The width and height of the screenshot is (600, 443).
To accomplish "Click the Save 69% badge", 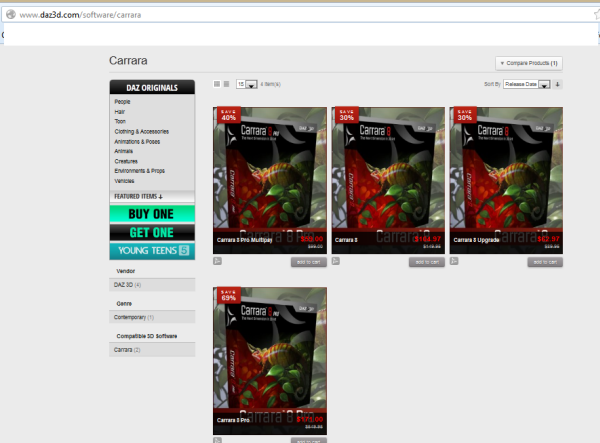I will [228, 295].
